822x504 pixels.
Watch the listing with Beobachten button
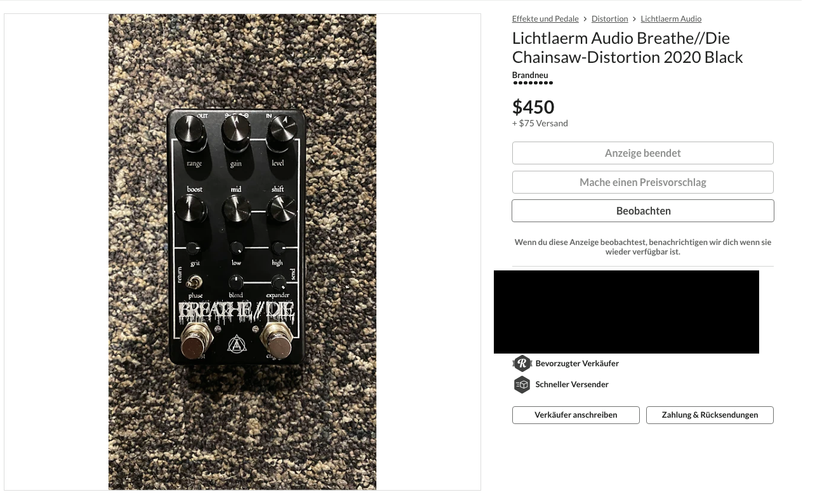(x=643, y=211)
